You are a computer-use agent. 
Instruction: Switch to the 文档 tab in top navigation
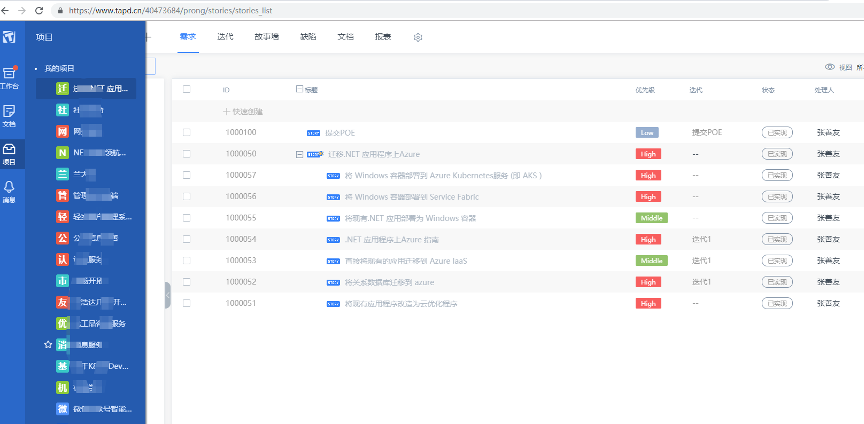pos(345,37)
